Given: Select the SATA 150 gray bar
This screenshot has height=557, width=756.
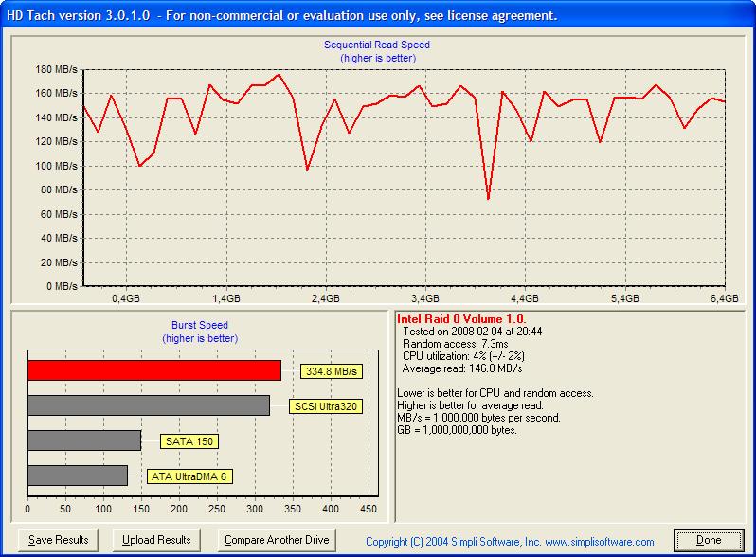Looking at the screenshot, I should pos(84,440).
